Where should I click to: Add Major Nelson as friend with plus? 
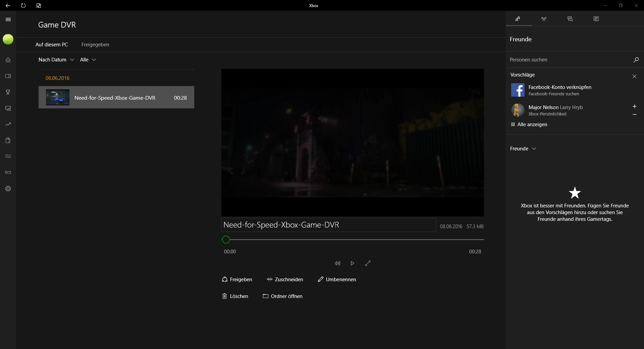pyautogui.click(x=634, y=106)
